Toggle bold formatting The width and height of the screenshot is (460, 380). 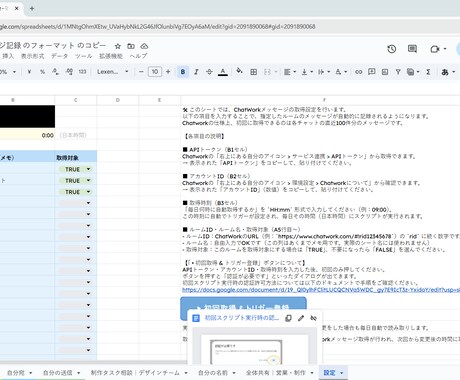[183, 72]
